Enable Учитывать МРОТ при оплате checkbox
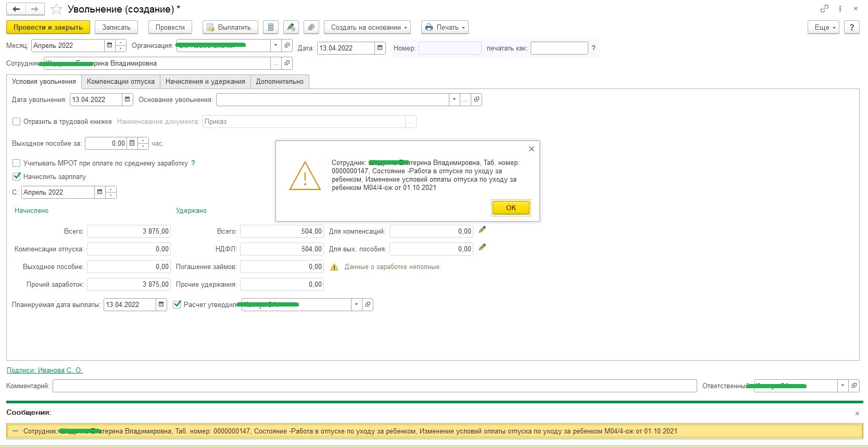The image size is (868, 447). point(17,163)
